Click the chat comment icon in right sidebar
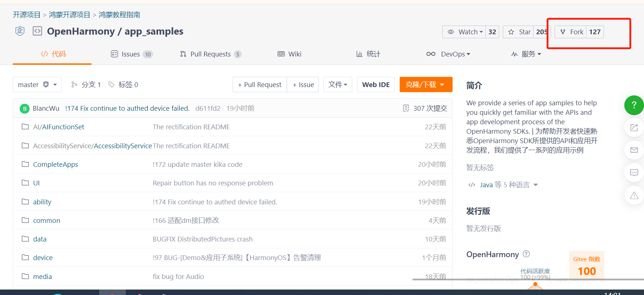This screenshot has height=295, width=644. pos(634,173)
